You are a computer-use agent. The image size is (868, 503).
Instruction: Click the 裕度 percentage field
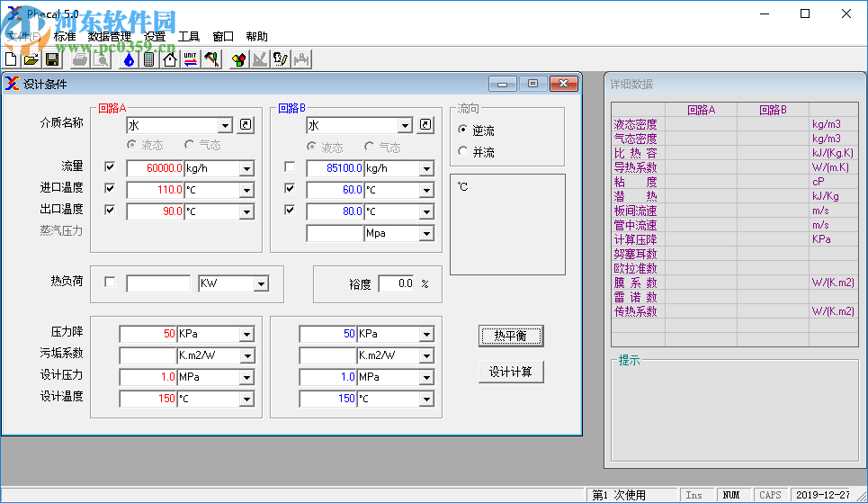397,283
